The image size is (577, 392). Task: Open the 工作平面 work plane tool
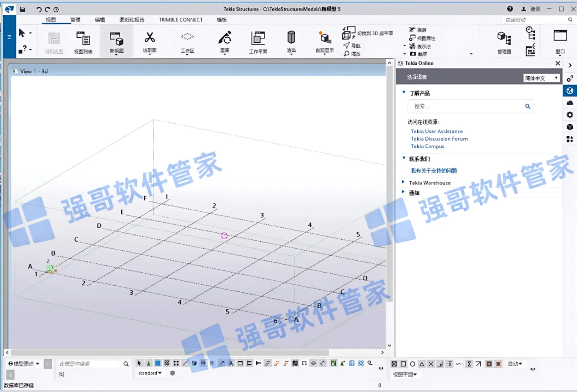click(258, 42)
